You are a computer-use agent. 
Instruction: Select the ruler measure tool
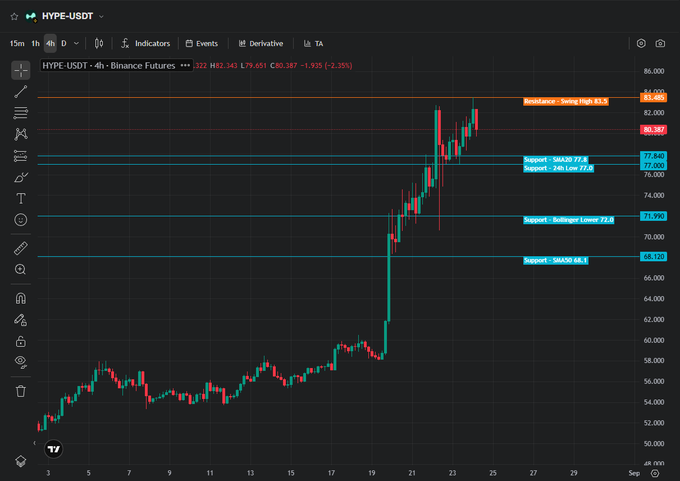click(x=20, y=248)
